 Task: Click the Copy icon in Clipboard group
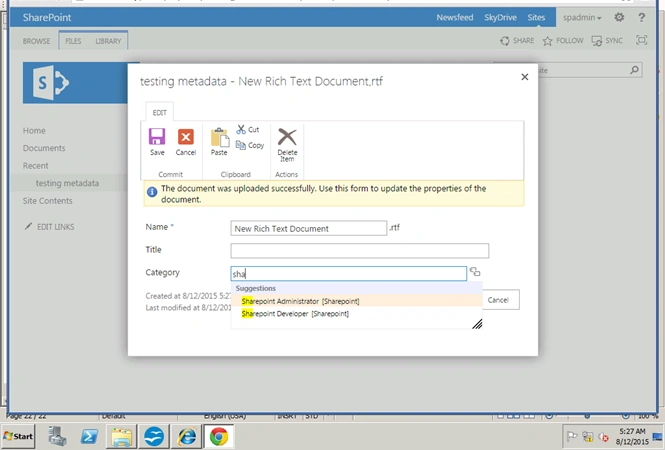(240, 145)
